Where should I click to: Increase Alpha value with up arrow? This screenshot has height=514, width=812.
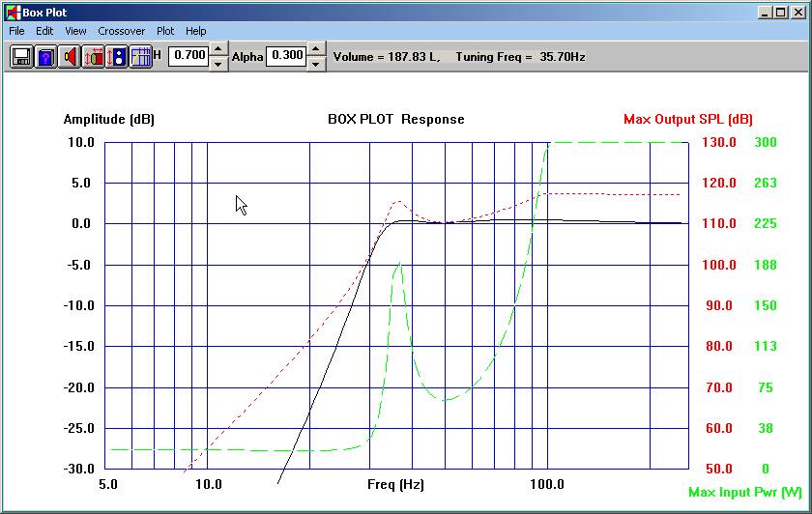pyautogui.click(x=315, y=49)
